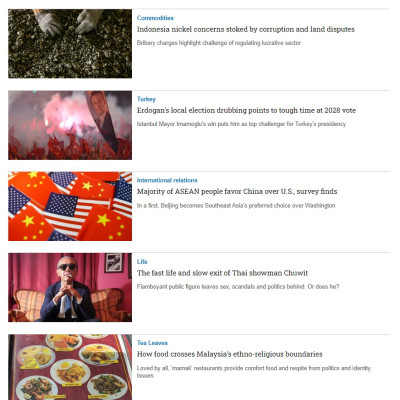Read the bribery charges summary text

point(219,43)
